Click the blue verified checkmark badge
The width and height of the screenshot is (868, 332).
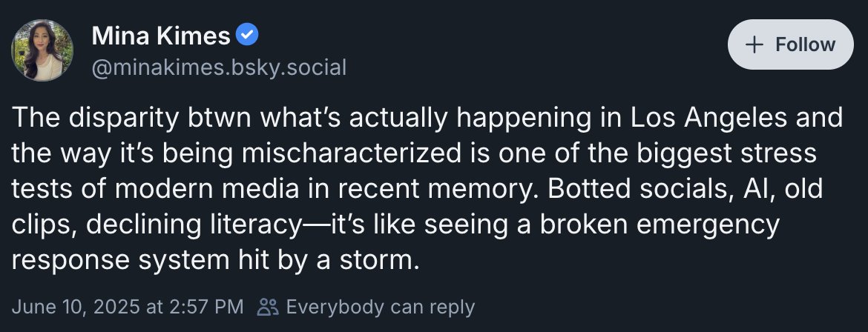click(247, 36)
